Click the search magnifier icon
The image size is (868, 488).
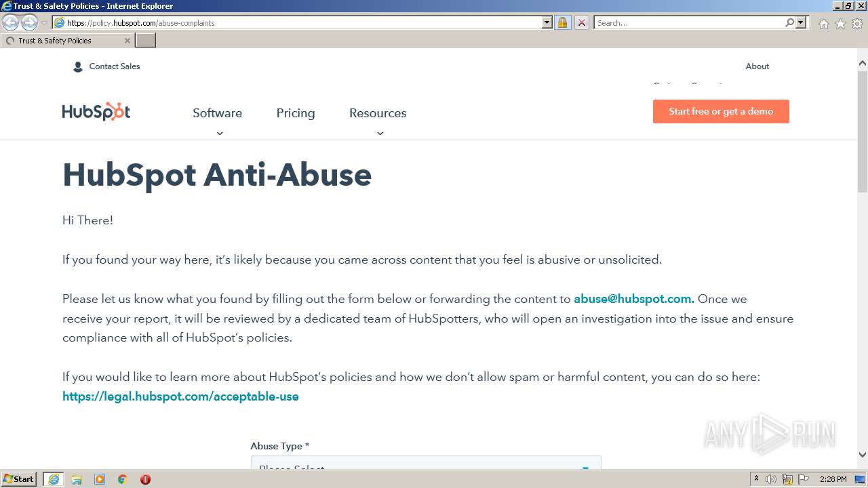[x=789, y=22]
